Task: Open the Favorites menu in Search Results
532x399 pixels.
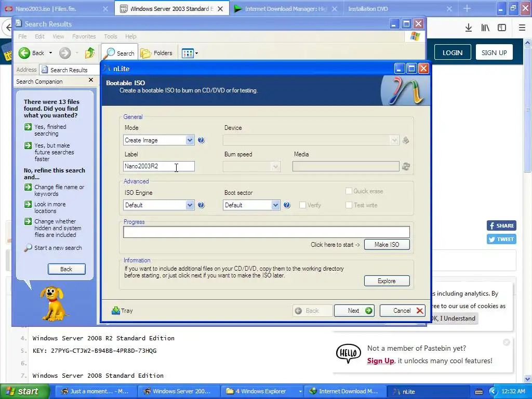Action: point(84,36)
